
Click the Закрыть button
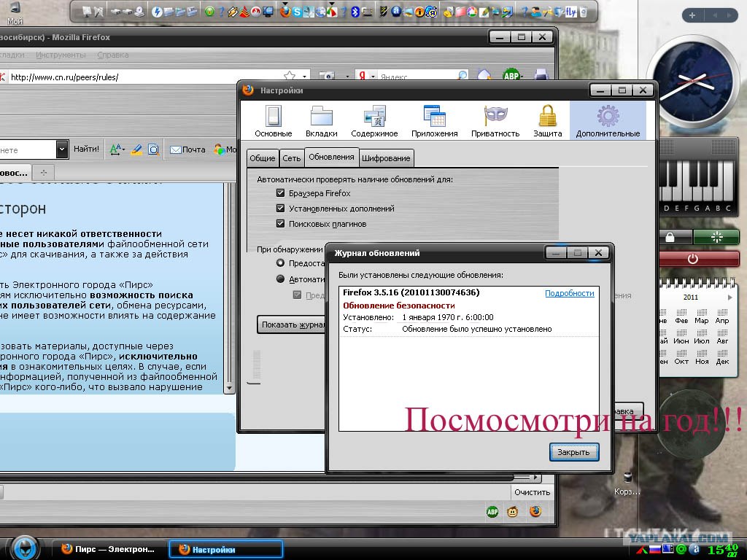[573, 452]
